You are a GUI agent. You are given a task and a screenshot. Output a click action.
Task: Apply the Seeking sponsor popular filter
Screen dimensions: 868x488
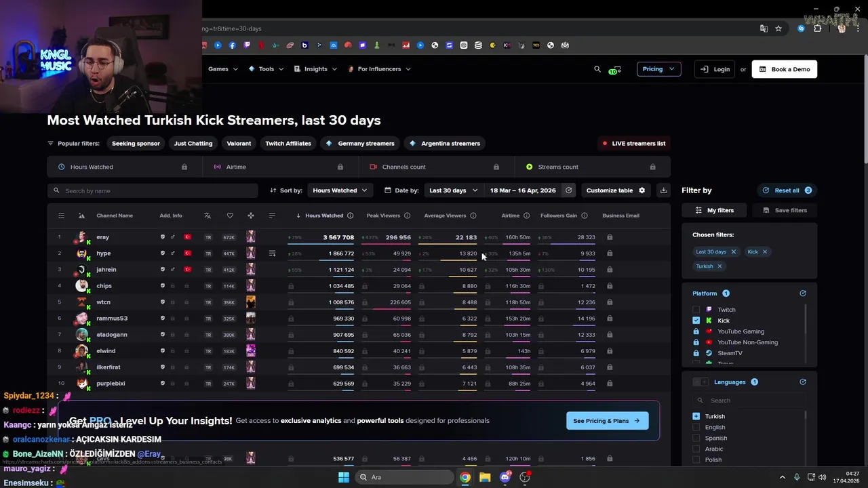tap(136, 144)
